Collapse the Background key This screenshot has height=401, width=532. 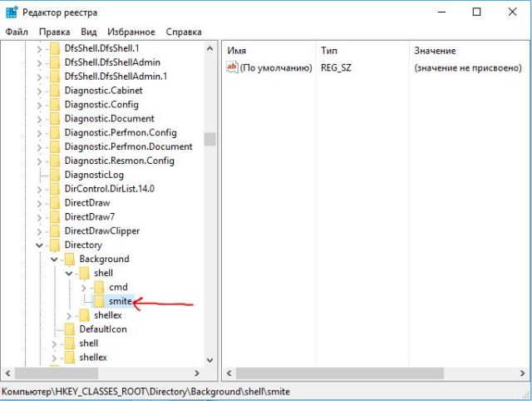(x=54, y=260)
